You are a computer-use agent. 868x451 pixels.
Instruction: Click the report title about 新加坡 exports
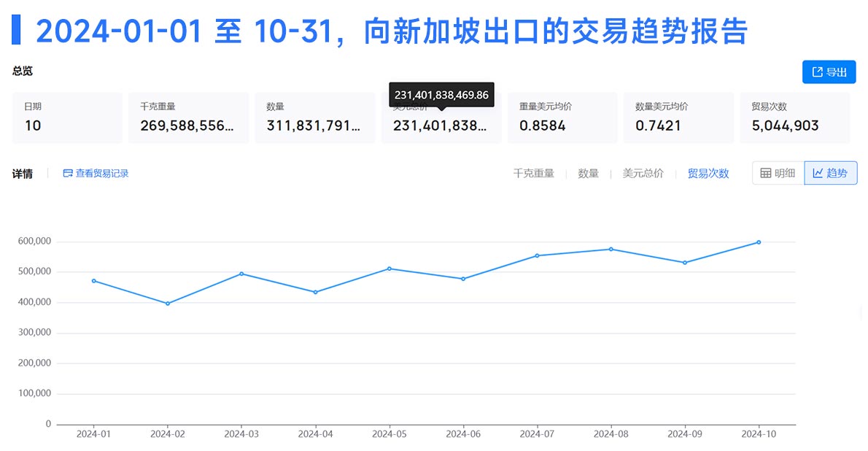click(392, 31)
